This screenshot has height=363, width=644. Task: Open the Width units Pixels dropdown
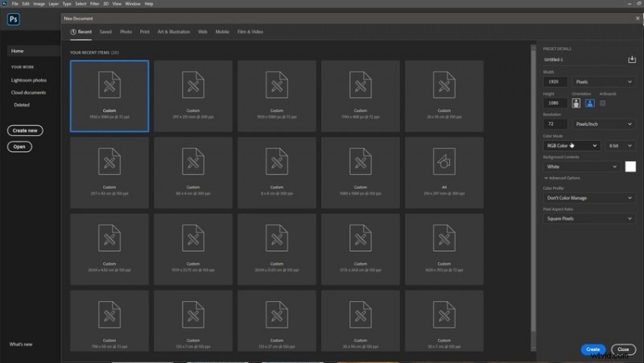tap(603, 81)
